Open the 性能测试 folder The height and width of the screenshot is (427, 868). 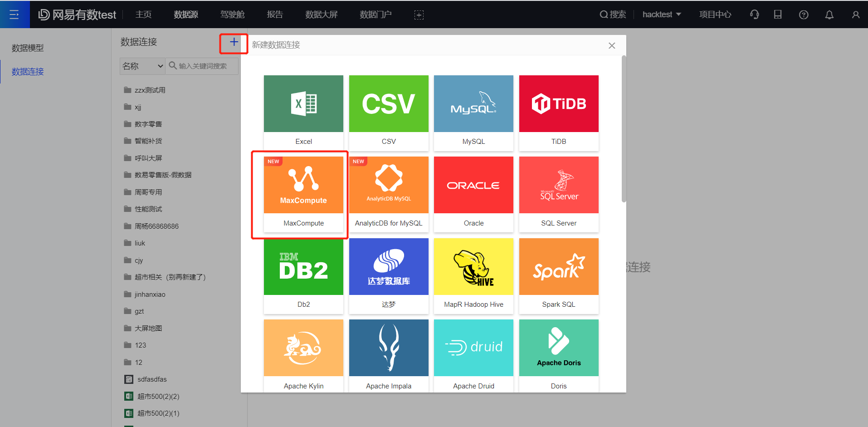point(143,209)
